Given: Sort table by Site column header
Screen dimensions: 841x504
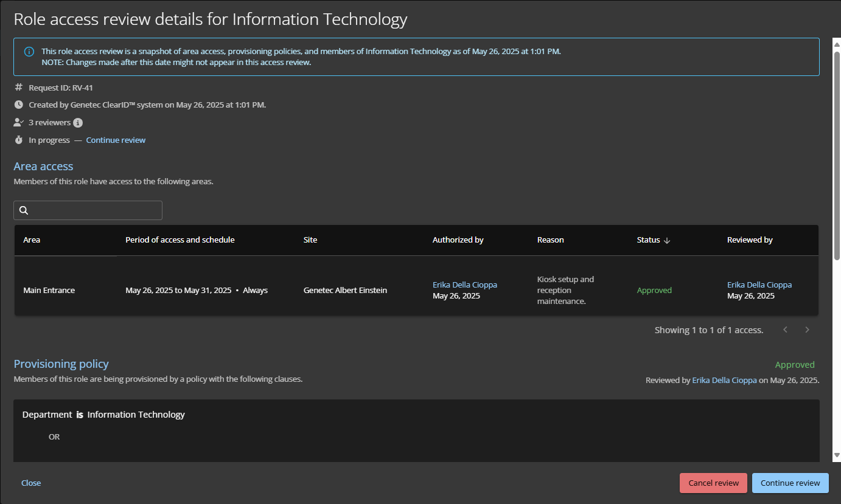Looking at the screenshot, I should pos(310,240).
